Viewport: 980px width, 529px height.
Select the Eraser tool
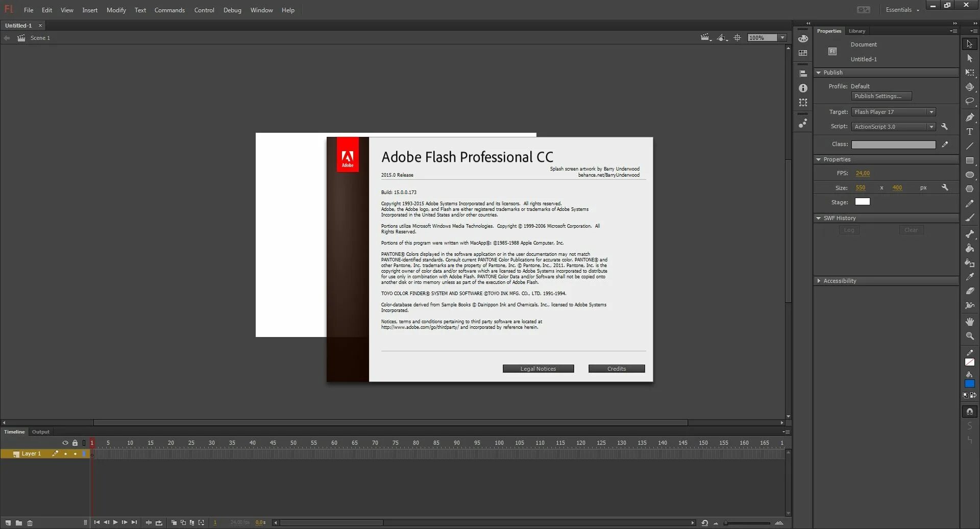[x=970, y=291]
